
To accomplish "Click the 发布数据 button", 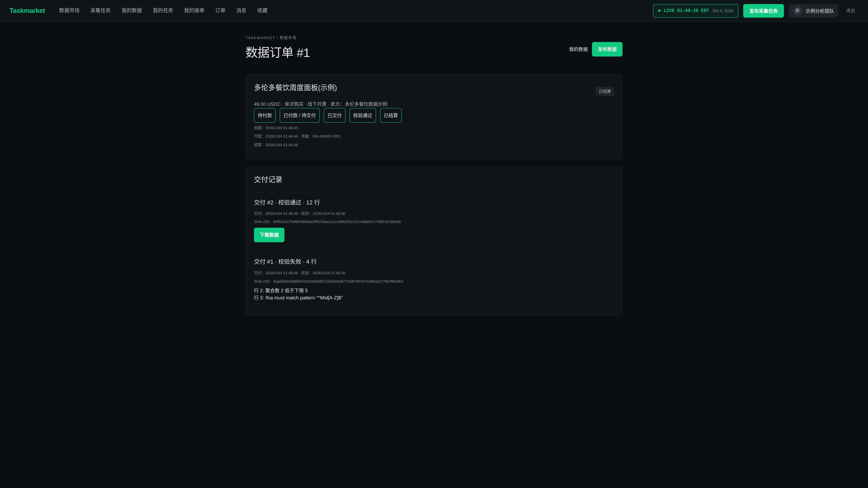I will (x=607, y=49).
